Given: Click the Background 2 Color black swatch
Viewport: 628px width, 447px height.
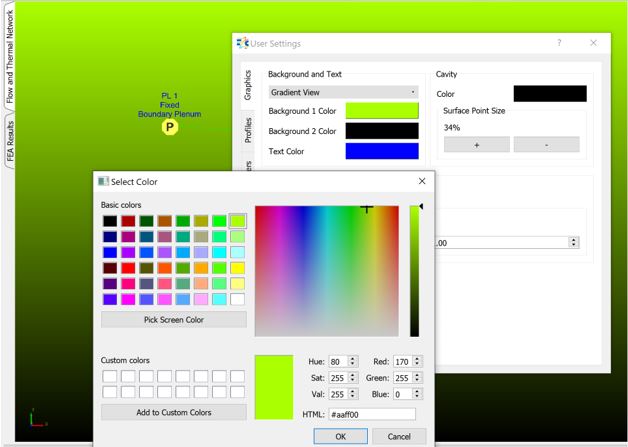Looking at the screenshot, I should (x=382, y=131).
